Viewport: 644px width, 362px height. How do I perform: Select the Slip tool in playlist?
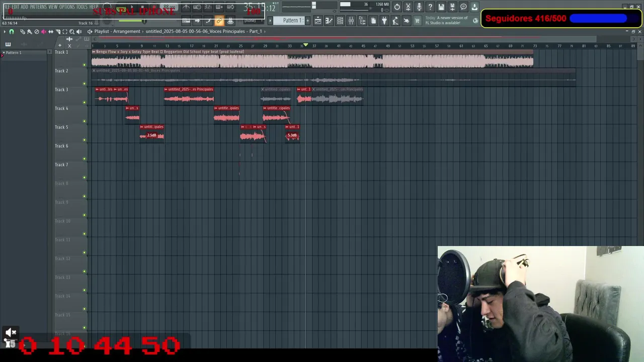[x=51, y=32]
